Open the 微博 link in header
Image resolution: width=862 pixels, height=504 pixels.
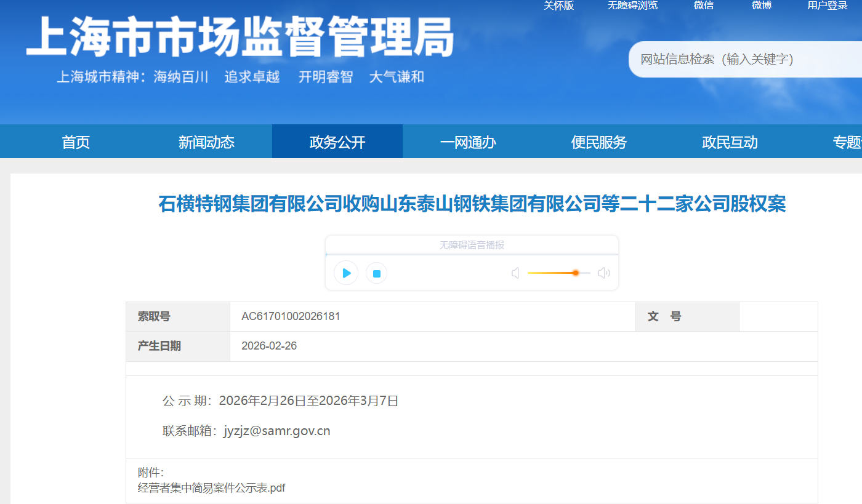(x=762, y=6)
